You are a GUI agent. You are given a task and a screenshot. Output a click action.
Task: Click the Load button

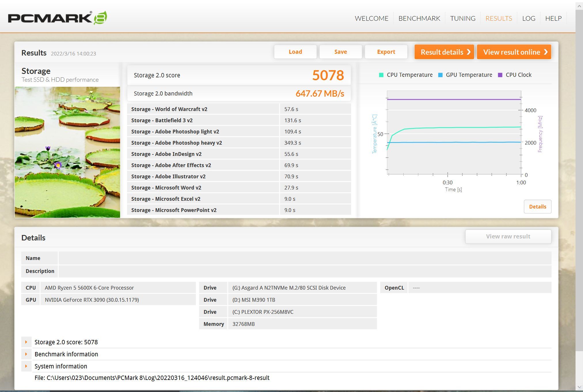pyautogui.click(x=295, y=52)
